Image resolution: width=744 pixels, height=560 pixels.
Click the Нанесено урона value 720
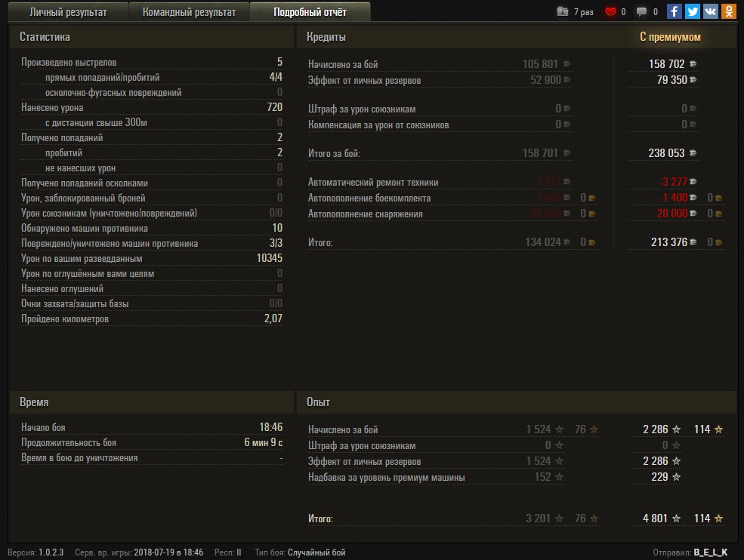275,107
